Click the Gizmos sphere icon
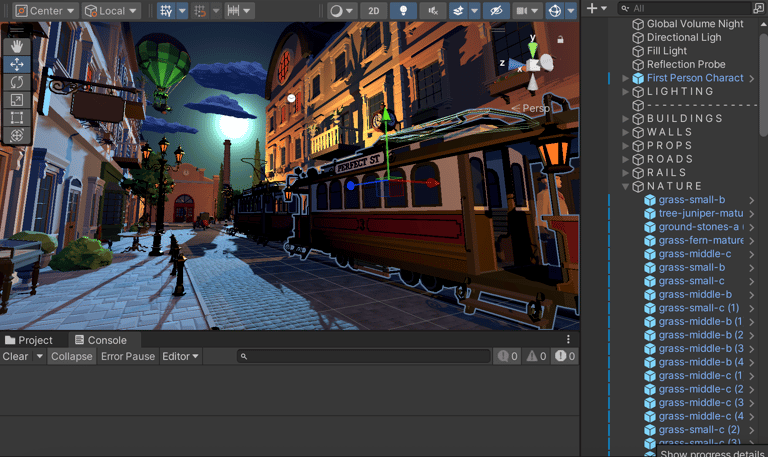 coord(556,11)
